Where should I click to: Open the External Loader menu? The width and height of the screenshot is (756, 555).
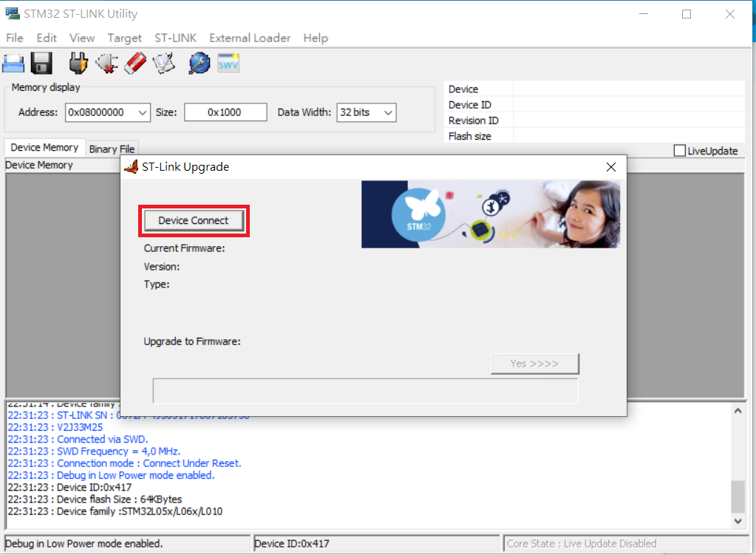coord(250,38)
